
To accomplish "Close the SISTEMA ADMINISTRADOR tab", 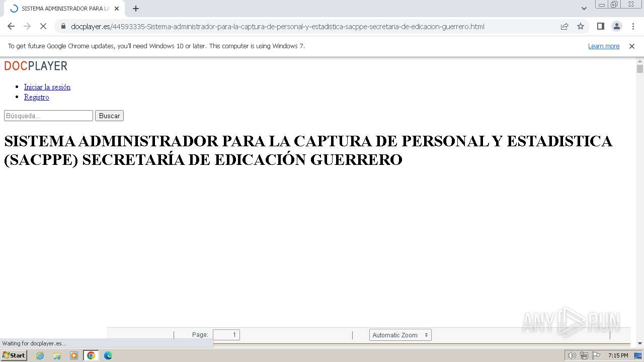I will tap(117, 9).
